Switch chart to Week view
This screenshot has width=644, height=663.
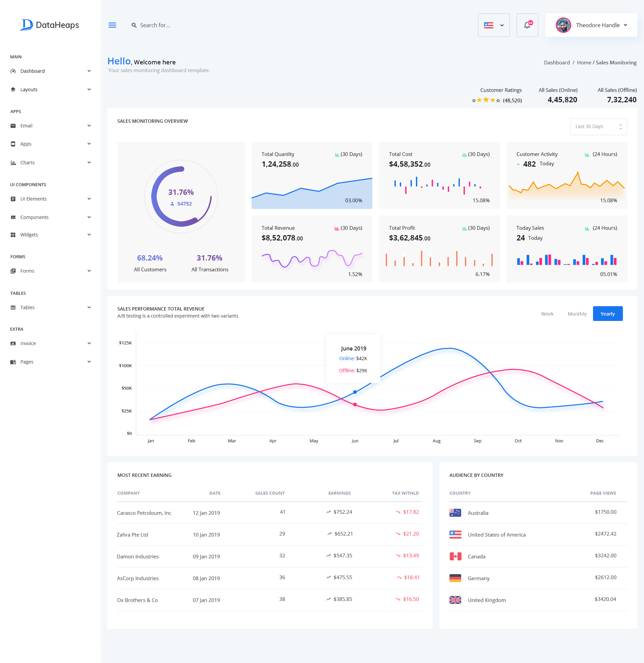click(547, 314)
